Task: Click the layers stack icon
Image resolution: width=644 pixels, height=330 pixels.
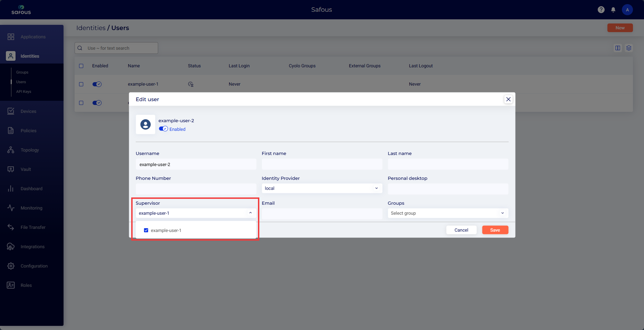Action: pos(629,48)
